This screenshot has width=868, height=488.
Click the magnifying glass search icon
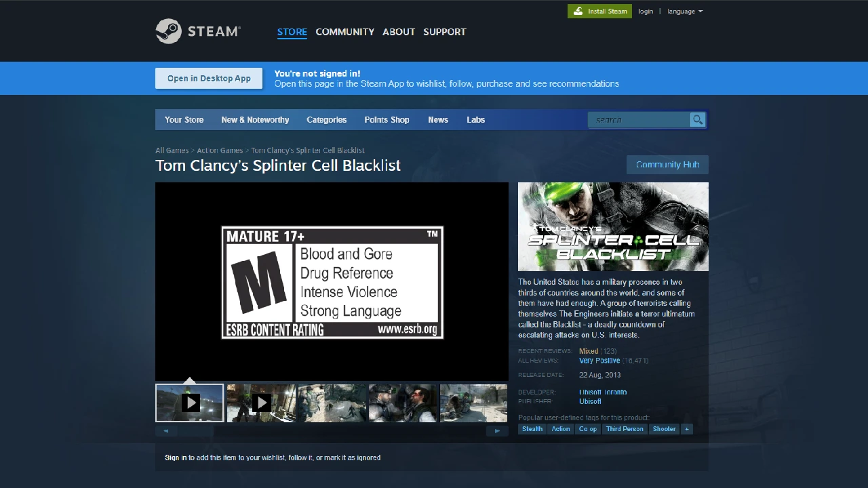(x=698, y=119)
